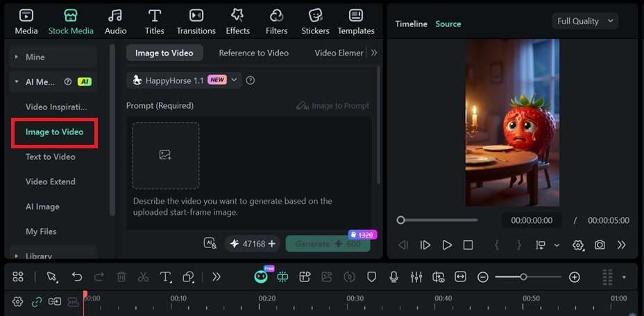This screenshot has height=316, width=644.
Task: Click Image to Prompt button
Action: 332,106
